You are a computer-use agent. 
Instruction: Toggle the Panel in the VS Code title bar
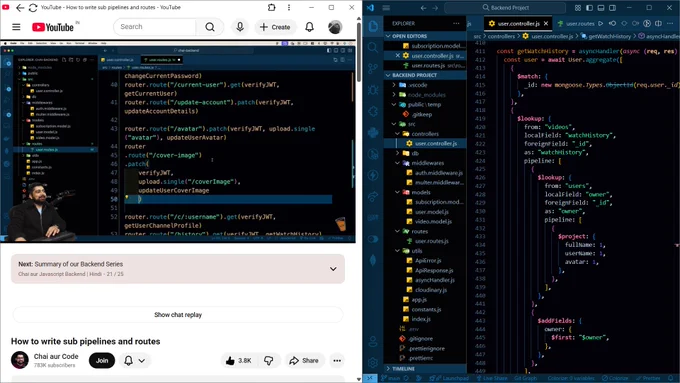601,8
